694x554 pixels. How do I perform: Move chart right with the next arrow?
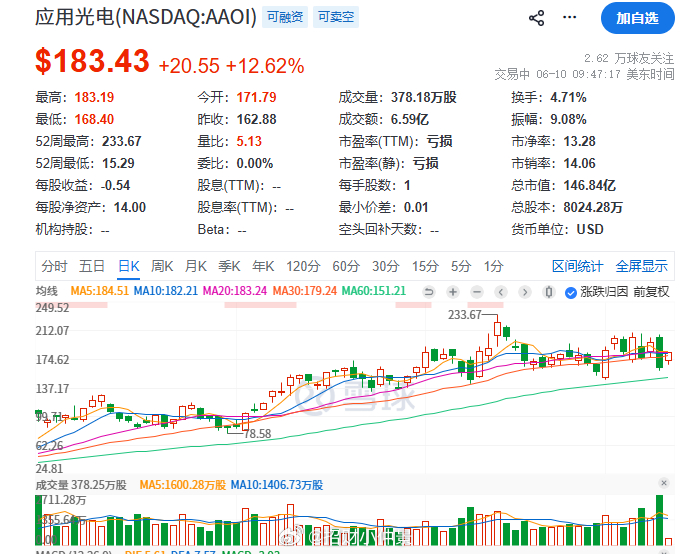tap(525, 292)
